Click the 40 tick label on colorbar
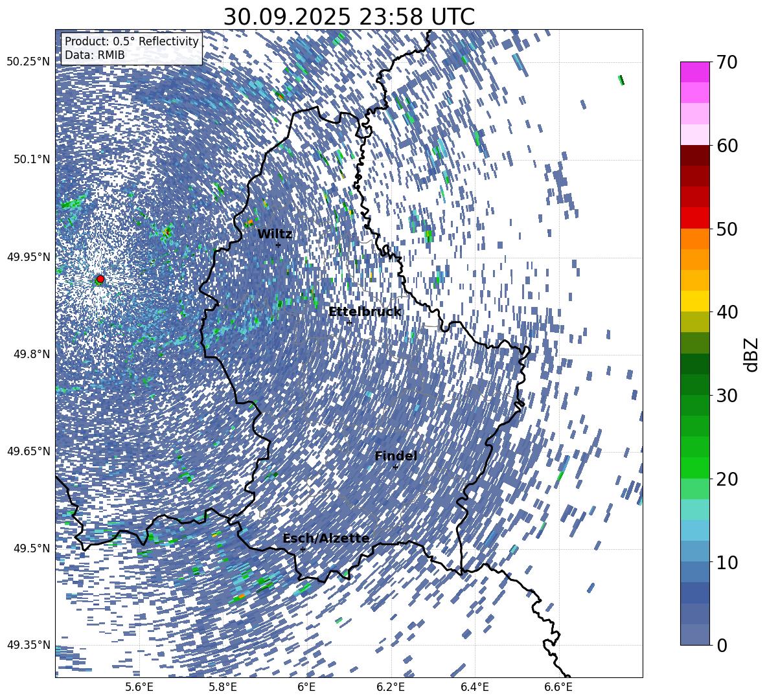The image size is (767, 700). (727, 312)
